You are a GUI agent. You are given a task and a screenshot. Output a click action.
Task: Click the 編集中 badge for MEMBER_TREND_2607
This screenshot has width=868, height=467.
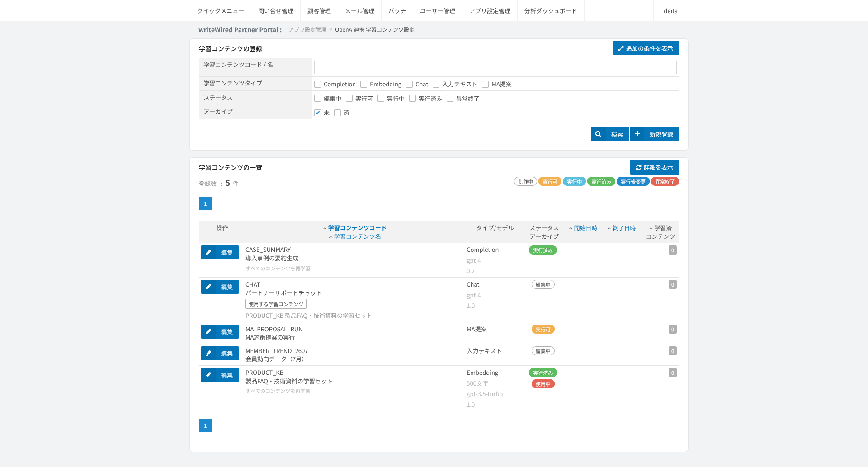543,351
